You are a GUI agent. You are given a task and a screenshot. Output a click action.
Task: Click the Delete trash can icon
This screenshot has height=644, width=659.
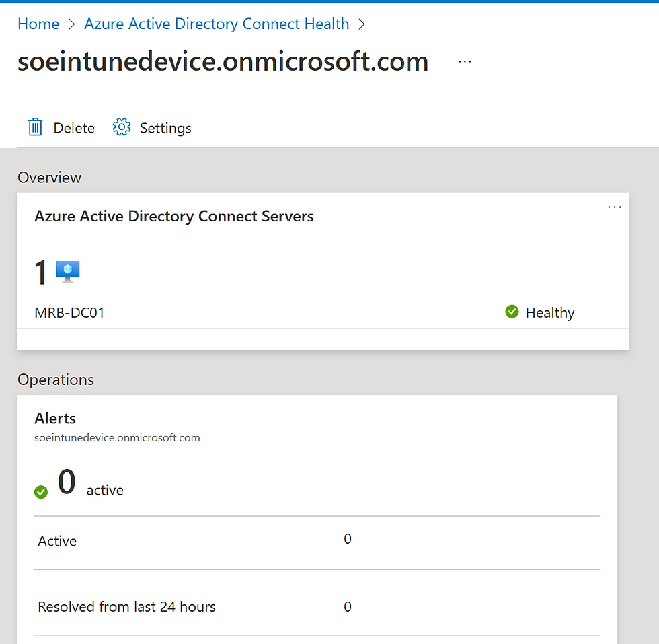pos(35,127)
